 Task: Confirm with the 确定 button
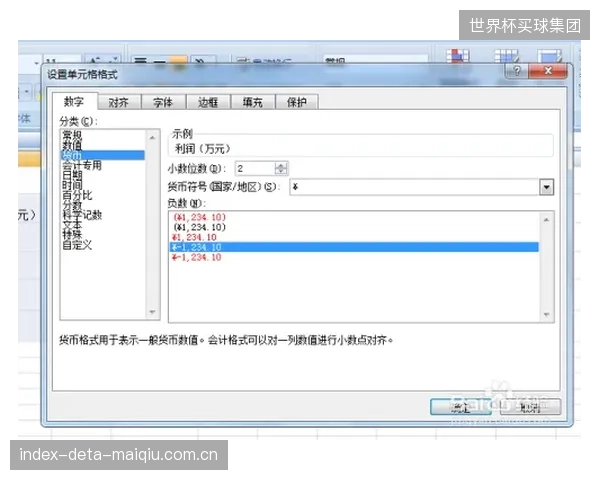(x=461, y=407)
